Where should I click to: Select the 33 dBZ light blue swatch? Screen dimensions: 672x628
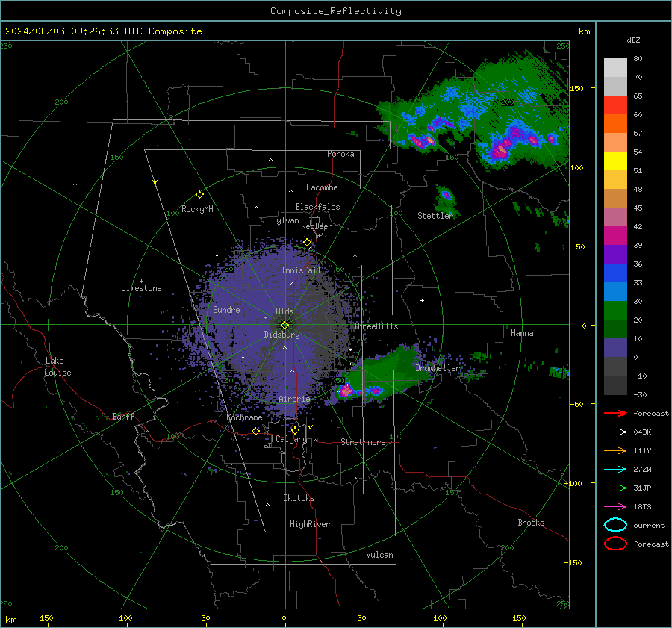pyautogui.click(x=615, y=291)
